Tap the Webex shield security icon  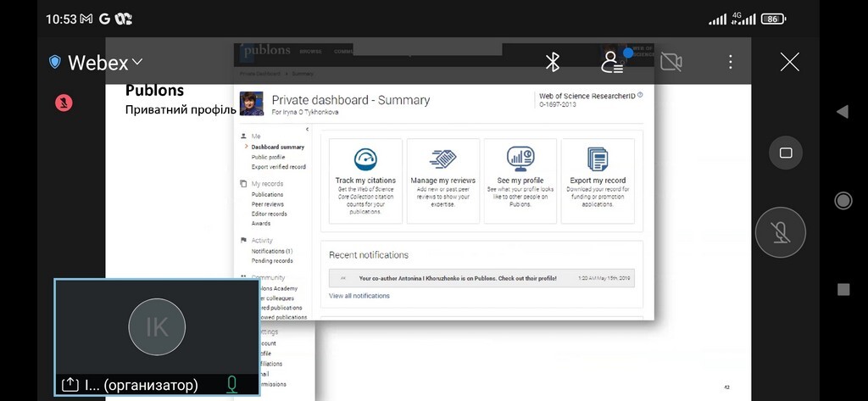pos(55,62)
